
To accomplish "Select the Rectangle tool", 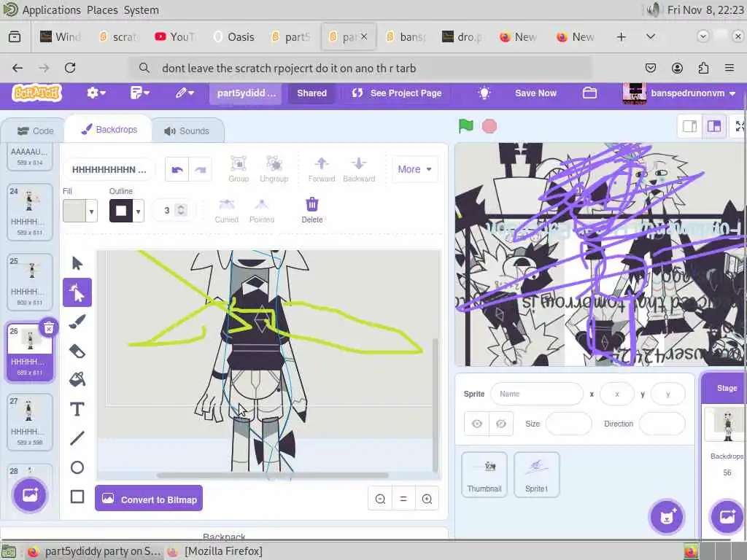I will 77,497.
